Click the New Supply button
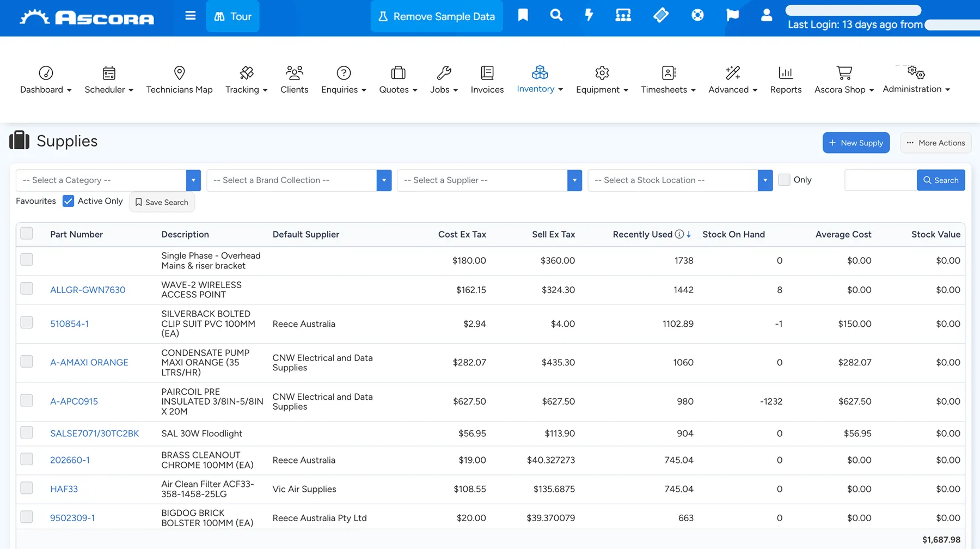Image resolution: width=980 pixels, height=549 pixels. (856, 143)
